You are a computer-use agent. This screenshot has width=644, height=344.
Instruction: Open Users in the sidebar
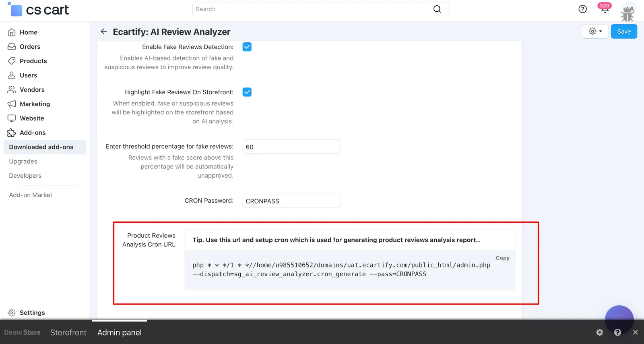pyautogui.click(x=28, y=75)
